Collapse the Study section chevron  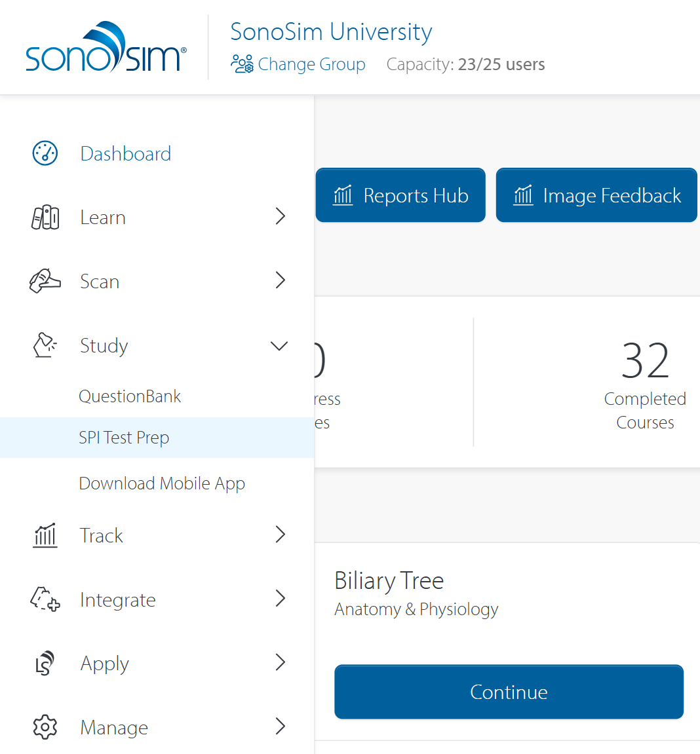coord(280,346)
